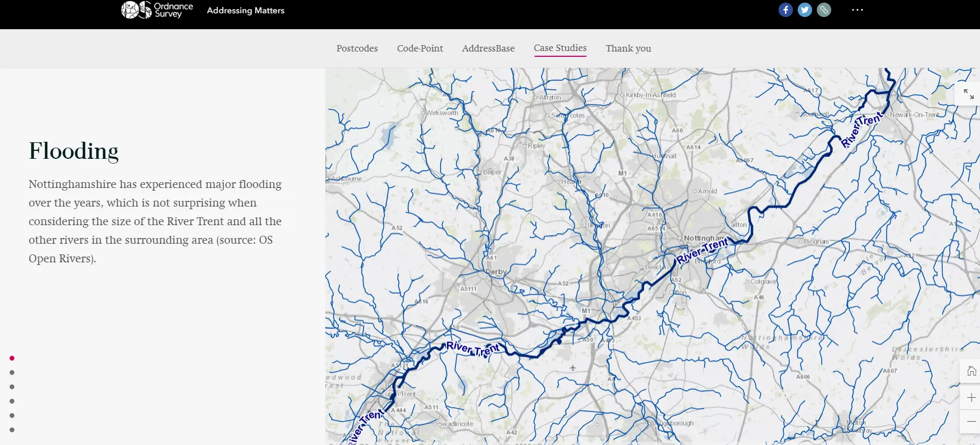
Task: Jump to the second slide dot
Action: pos(12,373)
